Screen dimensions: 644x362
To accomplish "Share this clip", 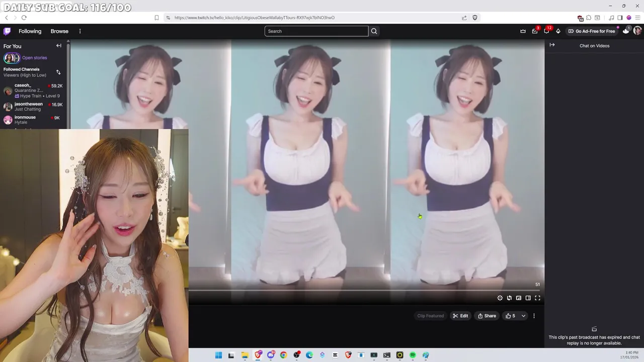I will 487,316.
